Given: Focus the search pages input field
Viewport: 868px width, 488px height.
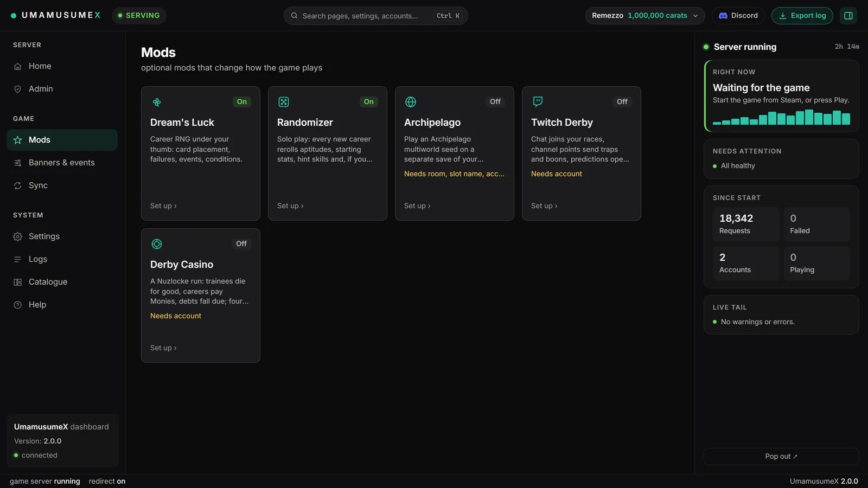Looking at the screenshot, I should pos(375,16).
